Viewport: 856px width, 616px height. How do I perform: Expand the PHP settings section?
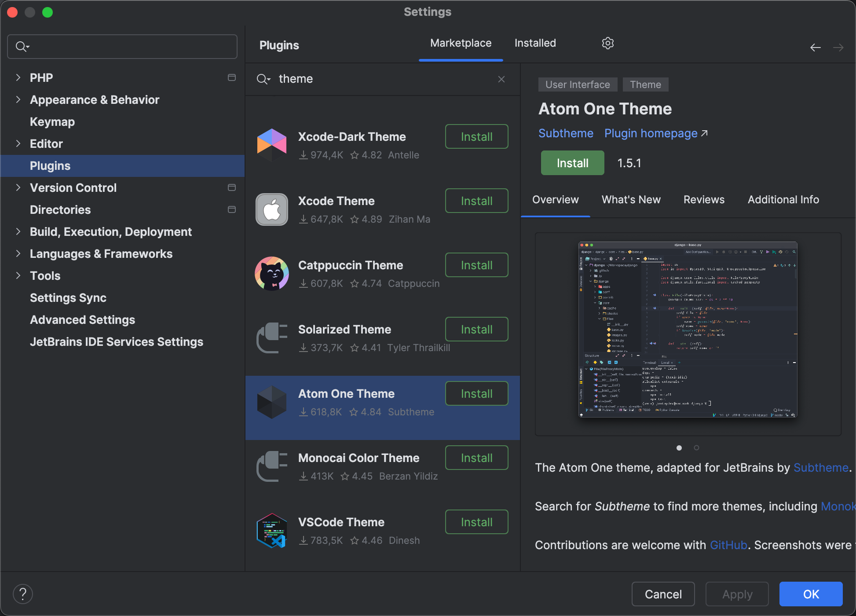pos(18,77)
